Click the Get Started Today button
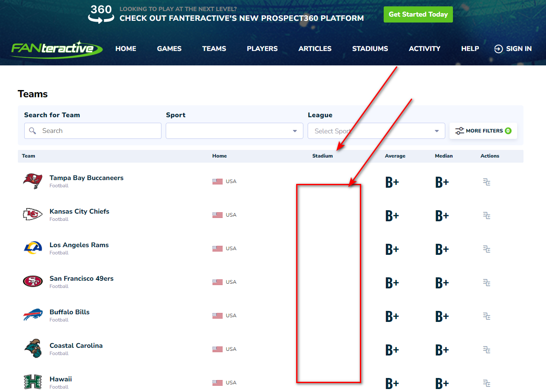 click(x=418, y=14)
